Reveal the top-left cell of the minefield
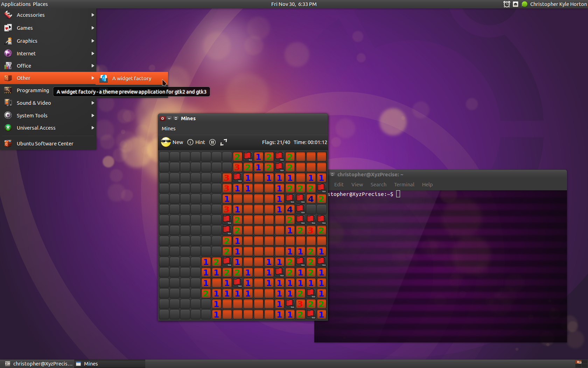Image resolution: width=588 pixels, height=368 pixels. (164, 157)
